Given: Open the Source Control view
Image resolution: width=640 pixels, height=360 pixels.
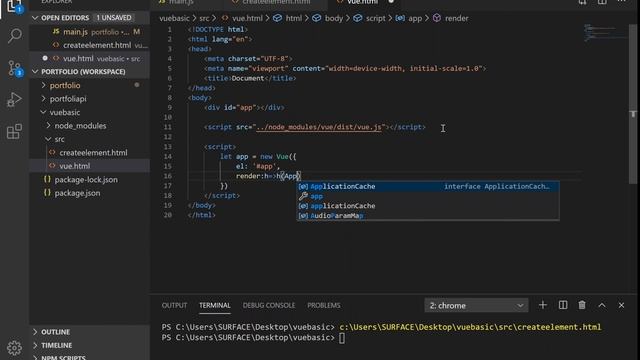Looking at the screenshot, I should point(15,68).
